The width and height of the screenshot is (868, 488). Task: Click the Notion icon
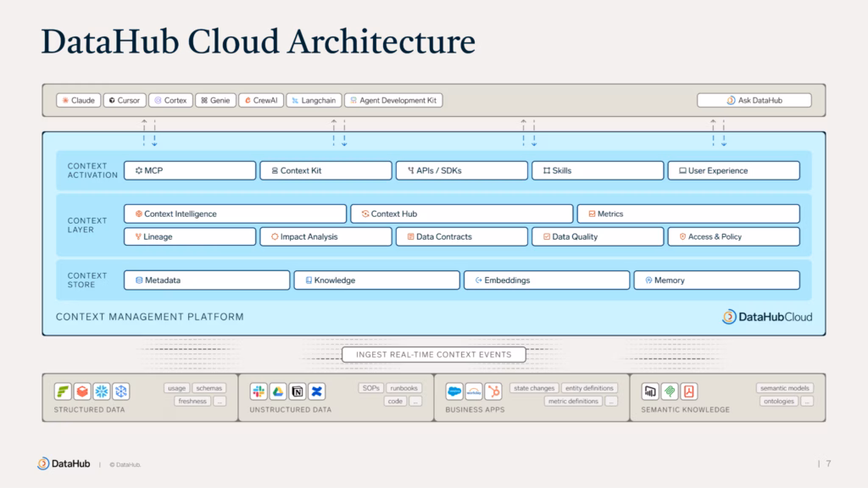point(298,391)
